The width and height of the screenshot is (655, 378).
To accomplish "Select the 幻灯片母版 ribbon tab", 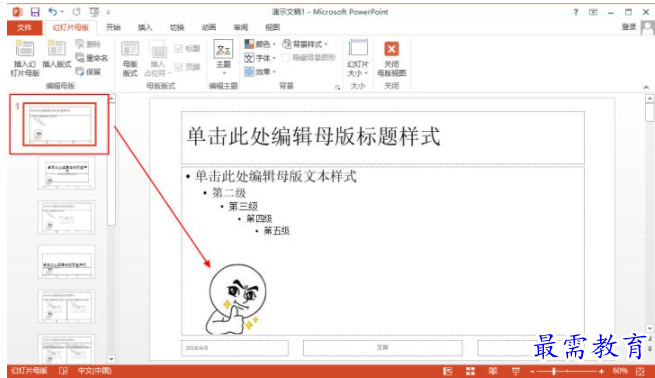I will [x=71, y=28].
